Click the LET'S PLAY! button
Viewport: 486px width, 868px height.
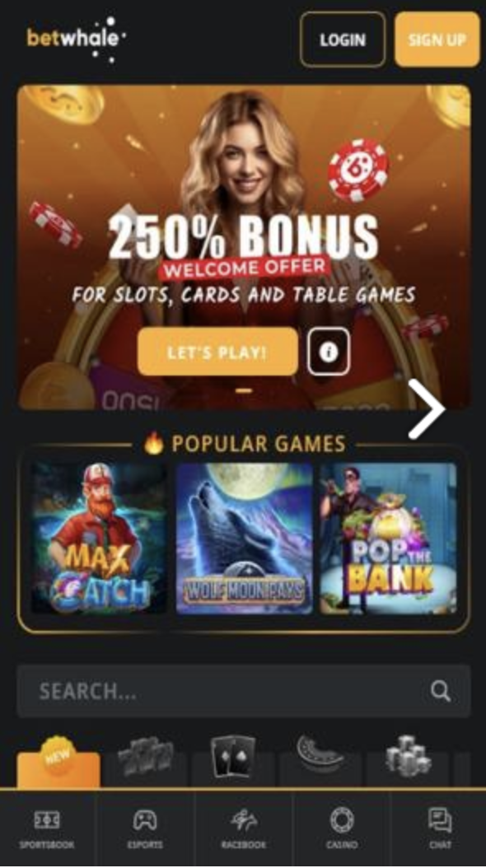[x=217, y=352]
